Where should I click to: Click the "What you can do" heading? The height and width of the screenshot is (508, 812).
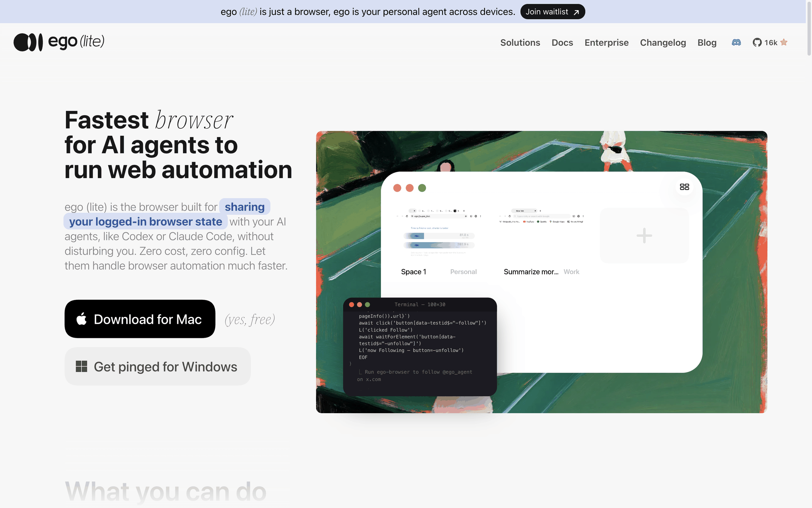[x=166, y=491]
